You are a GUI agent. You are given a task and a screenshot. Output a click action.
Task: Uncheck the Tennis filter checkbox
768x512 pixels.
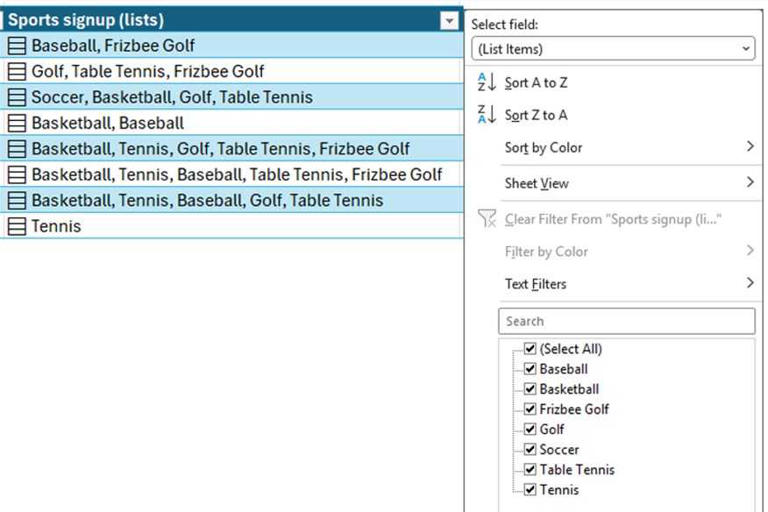click(529, 489)
